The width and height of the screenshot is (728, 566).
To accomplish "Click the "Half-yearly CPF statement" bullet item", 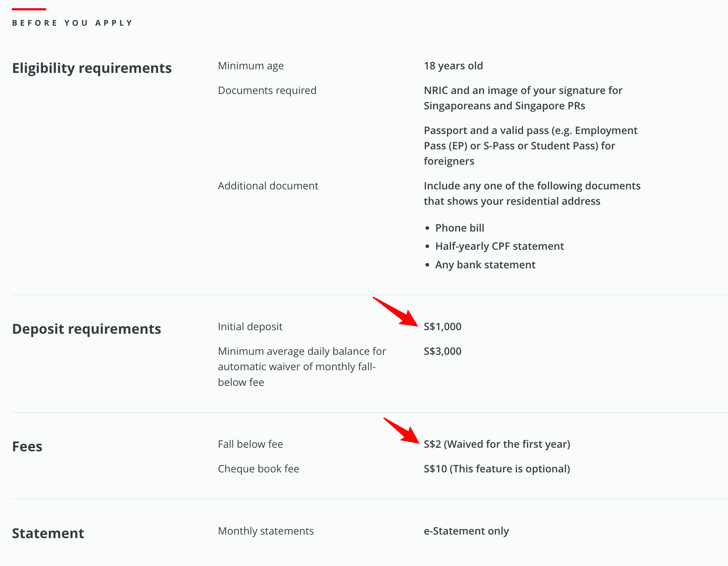I will pos(499,246).
